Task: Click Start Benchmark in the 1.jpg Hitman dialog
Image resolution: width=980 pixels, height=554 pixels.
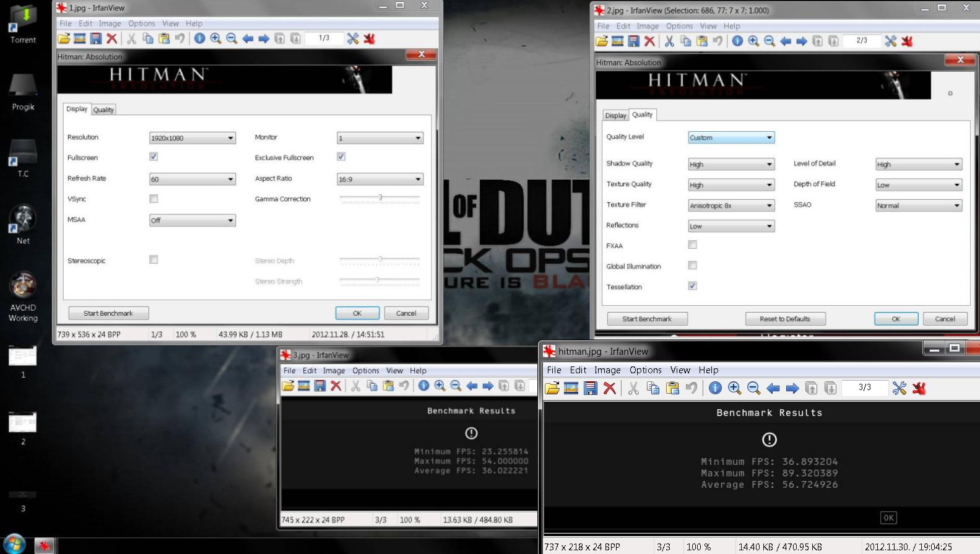Action: point(108,313)
